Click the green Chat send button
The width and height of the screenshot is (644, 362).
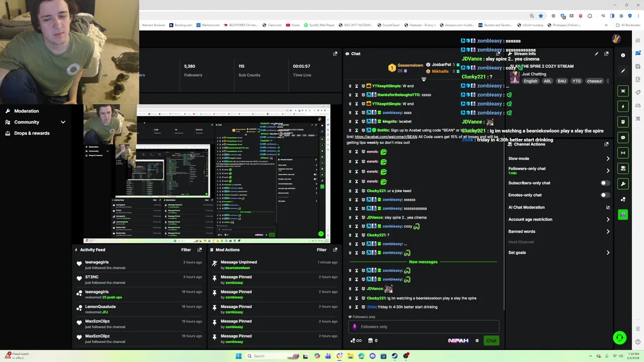point(491,341)
